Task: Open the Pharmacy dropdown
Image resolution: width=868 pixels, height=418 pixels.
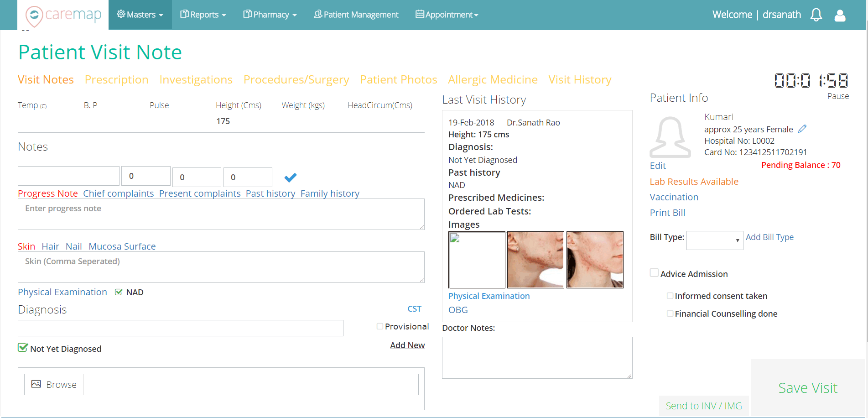Action: click(270, 15)
